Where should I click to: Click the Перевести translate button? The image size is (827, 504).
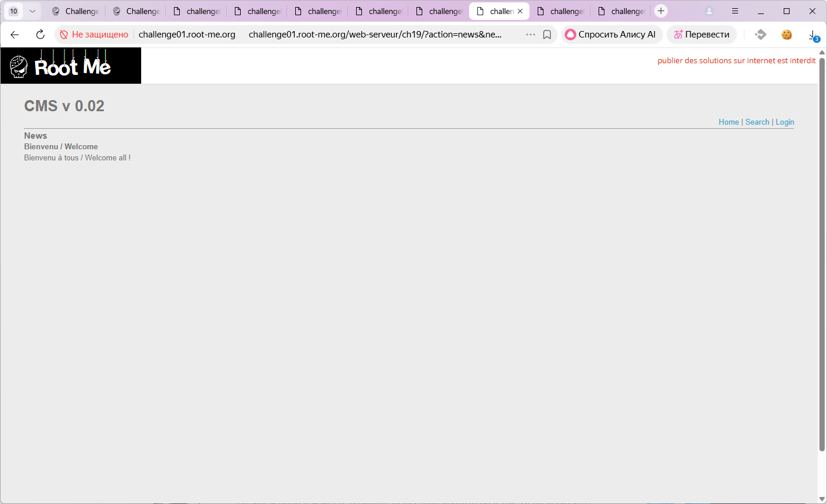click(701, 35)
